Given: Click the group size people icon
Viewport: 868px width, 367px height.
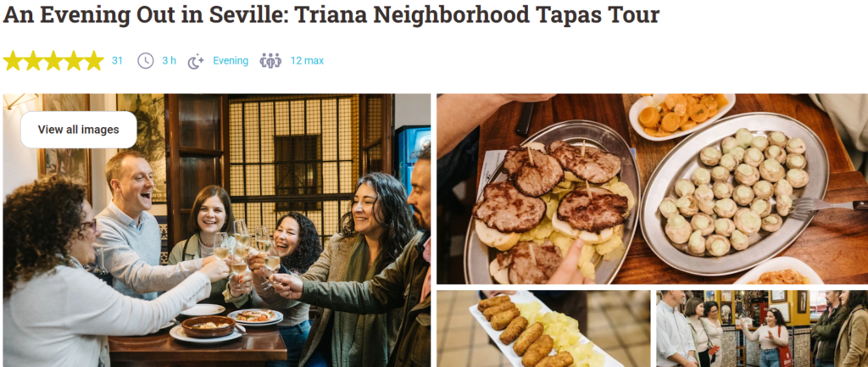Looking at the screenshot, I should pyautogui.click(x=270, y=61).
